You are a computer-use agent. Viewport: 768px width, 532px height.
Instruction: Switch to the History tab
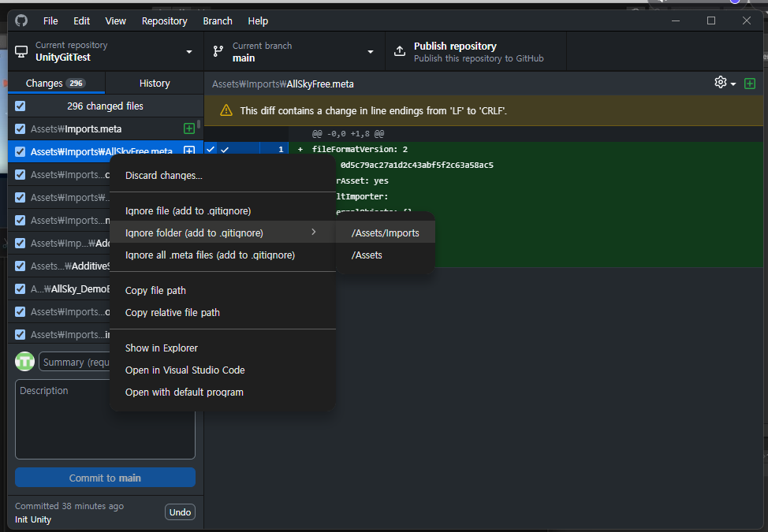click(155, 84)
